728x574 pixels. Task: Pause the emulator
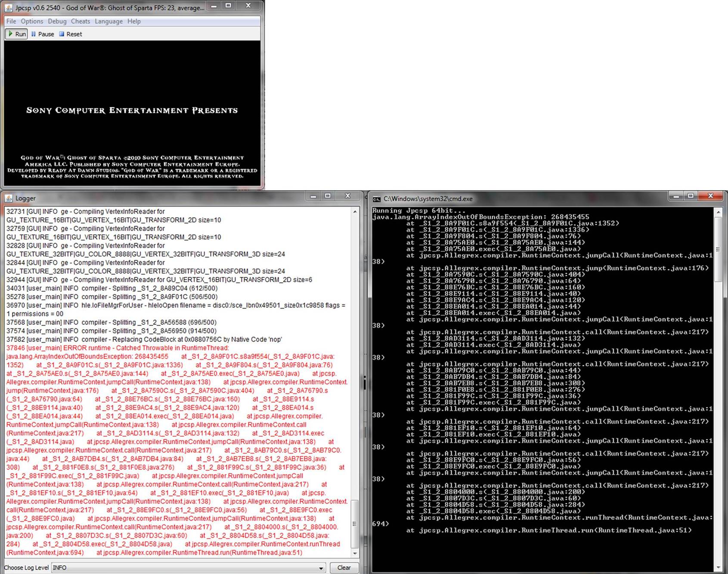click(x=43, y=34)
